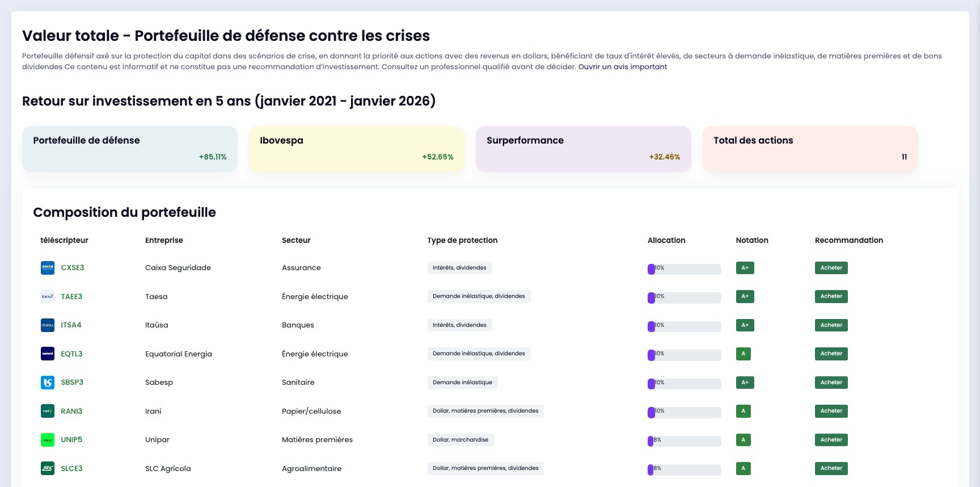Open the UNIP5 ticker link
This screenshot has height=487, width=980.
click(71, 440)
